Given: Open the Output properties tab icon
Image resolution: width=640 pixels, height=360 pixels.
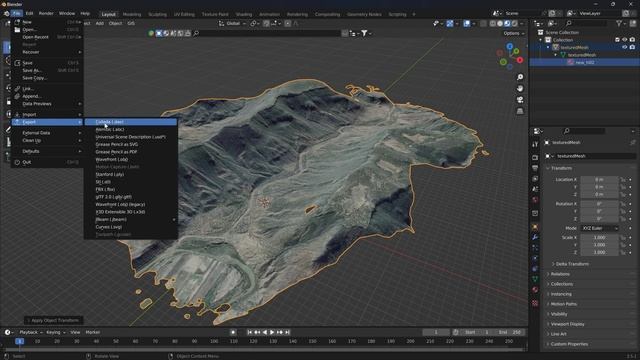Looking at the screenshot, I should click(x=535, y=168).
